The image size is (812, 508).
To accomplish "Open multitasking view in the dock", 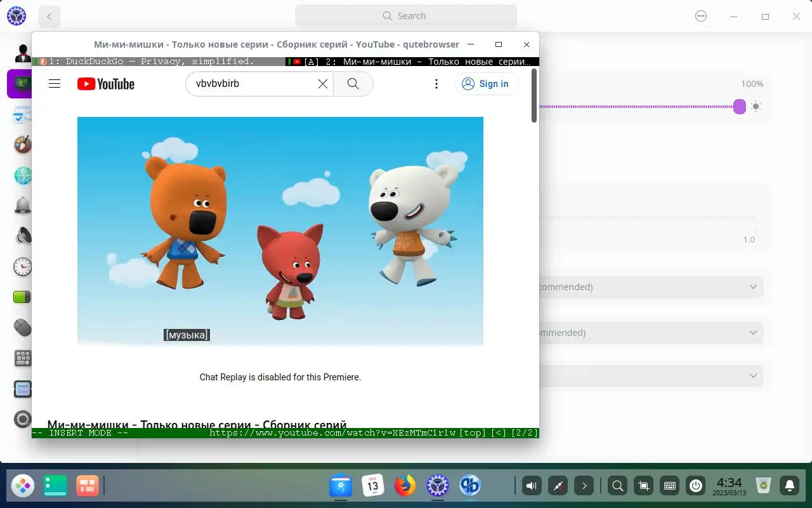I will (88, 486).
